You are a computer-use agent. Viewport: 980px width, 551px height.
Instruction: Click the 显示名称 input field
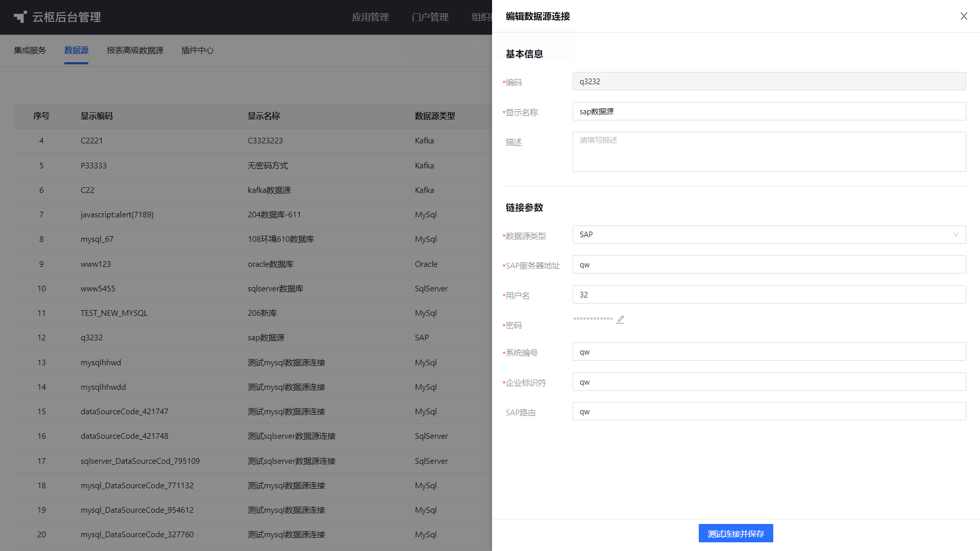769,111
